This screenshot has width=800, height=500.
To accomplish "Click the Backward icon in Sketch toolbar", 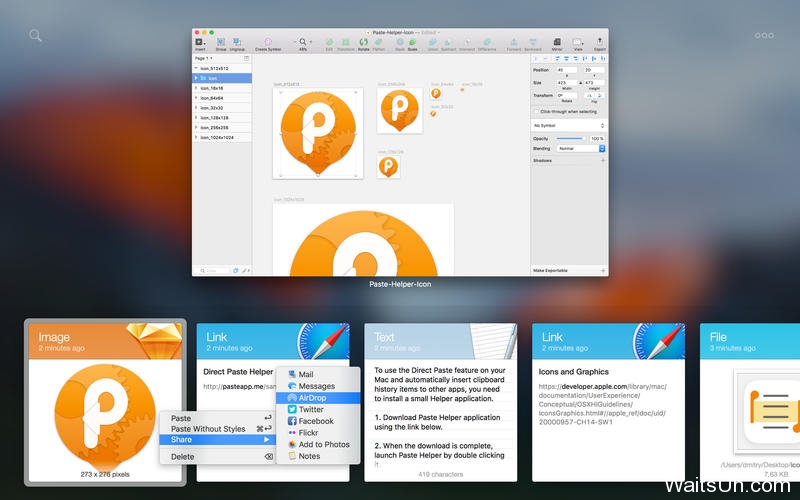I will 533,42.
